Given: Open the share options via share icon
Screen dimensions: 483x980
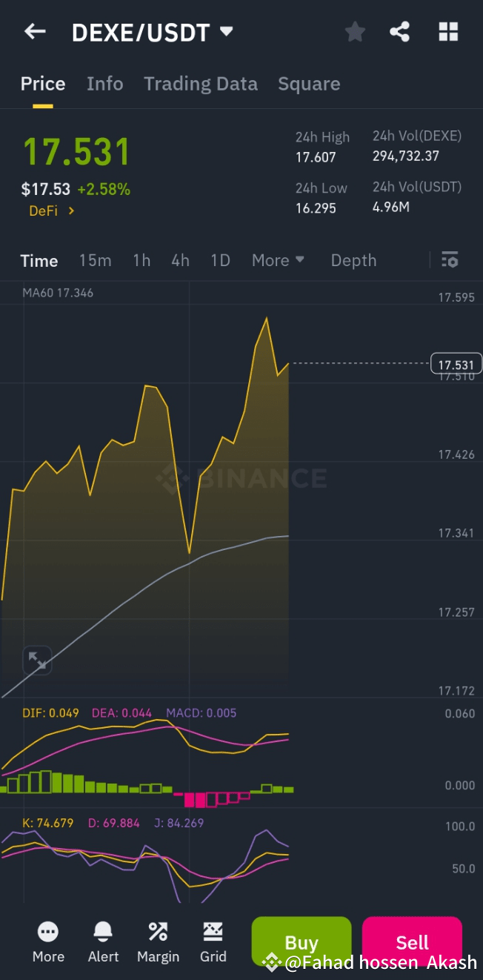Looking at the screenshot, I should pos(400,32).
